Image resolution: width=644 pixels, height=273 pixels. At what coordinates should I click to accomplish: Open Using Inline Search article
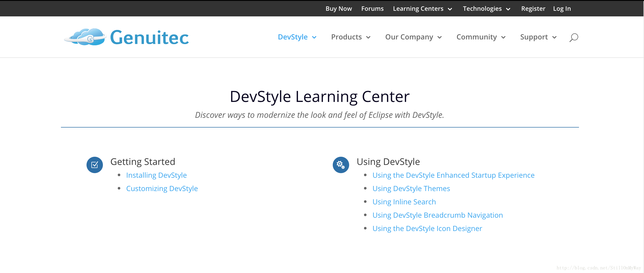404,202
